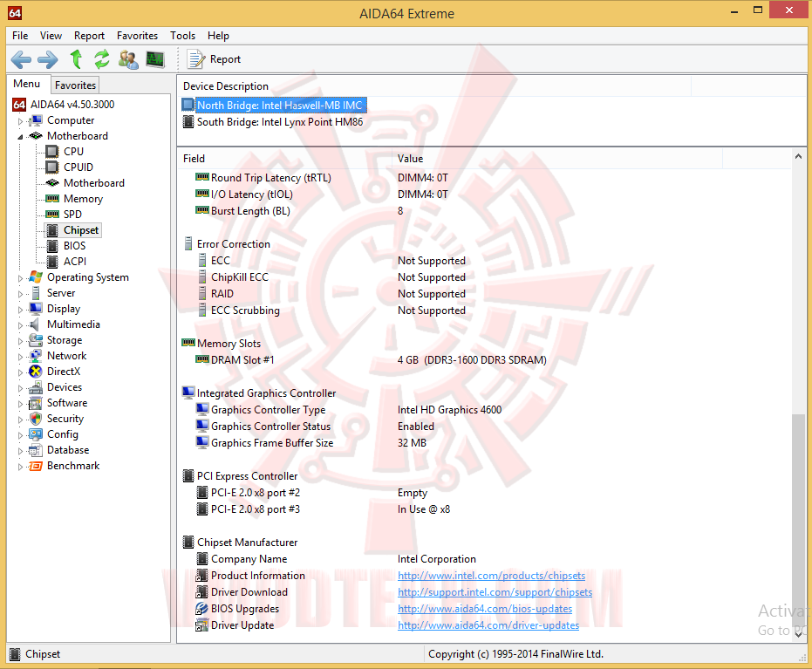Click the Operating System Windows flag icon

(x=36, y=277)
